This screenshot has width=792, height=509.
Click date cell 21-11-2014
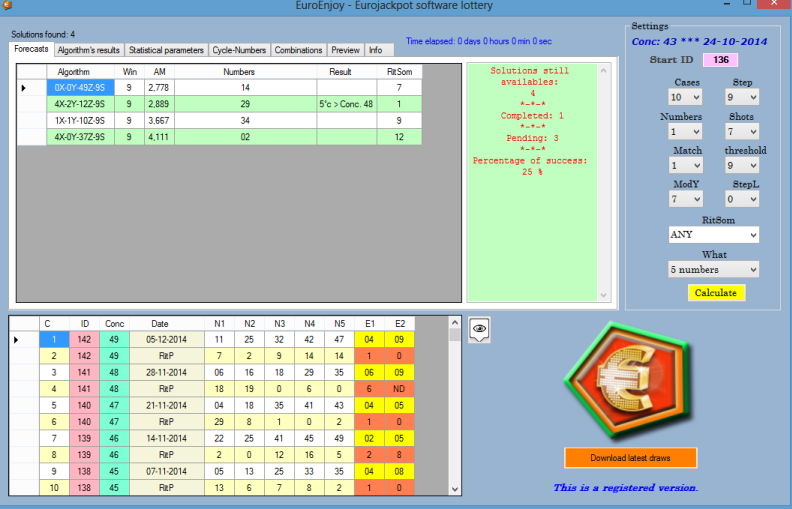pyautogui.click(x=167, y=405)
